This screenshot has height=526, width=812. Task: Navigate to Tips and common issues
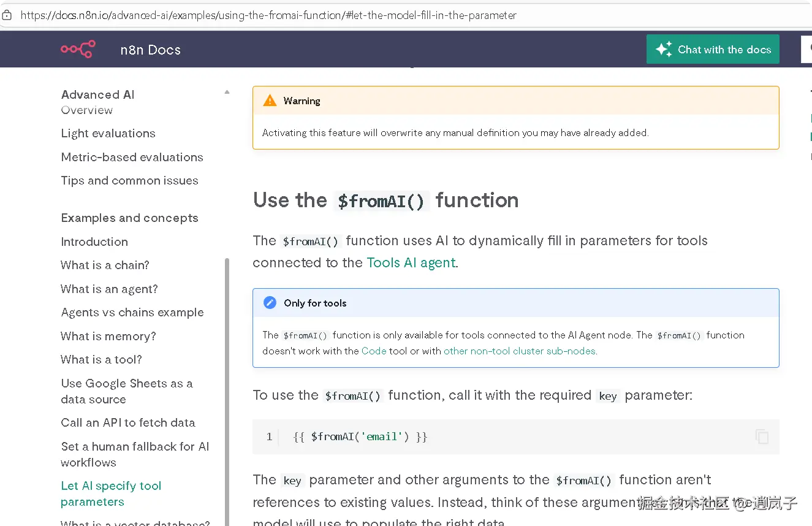[129, 180]
